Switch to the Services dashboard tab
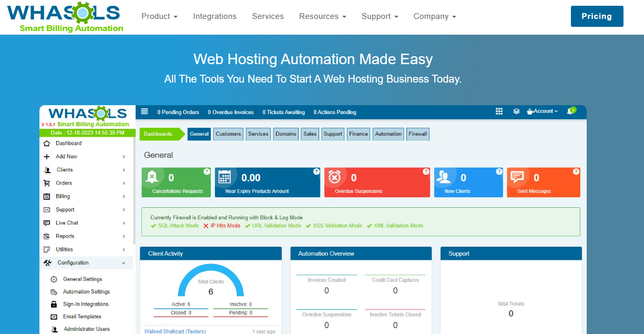 tap(258, 134)
